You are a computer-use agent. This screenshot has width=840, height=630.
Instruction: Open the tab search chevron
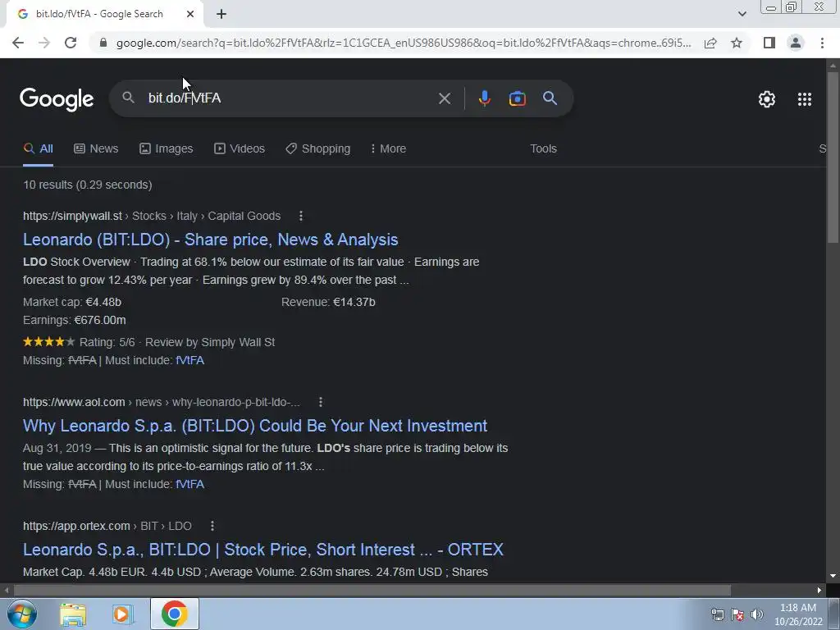pos(742,15)
